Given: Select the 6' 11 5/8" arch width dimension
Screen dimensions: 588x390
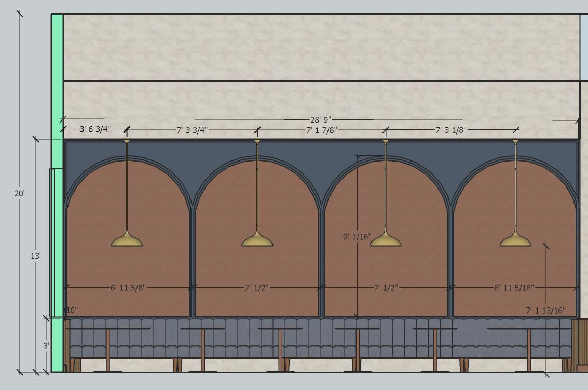Looking at the screenshot, I should click(x=128, y=288).
